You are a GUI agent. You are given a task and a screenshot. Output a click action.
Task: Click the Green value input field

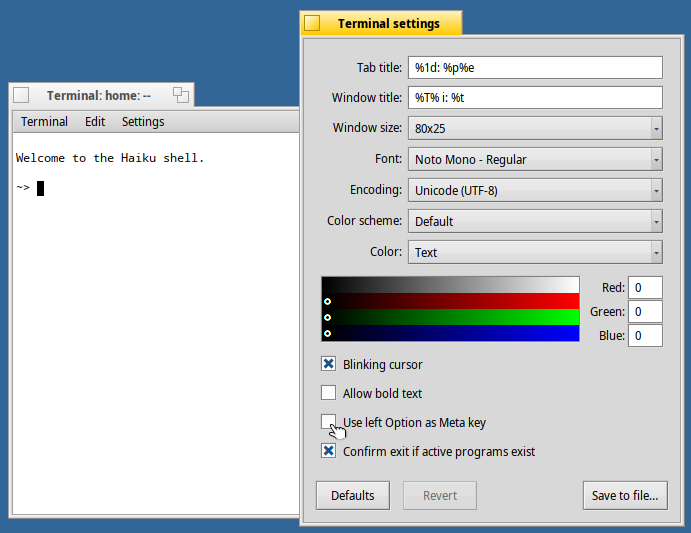(x=646, y=311)
